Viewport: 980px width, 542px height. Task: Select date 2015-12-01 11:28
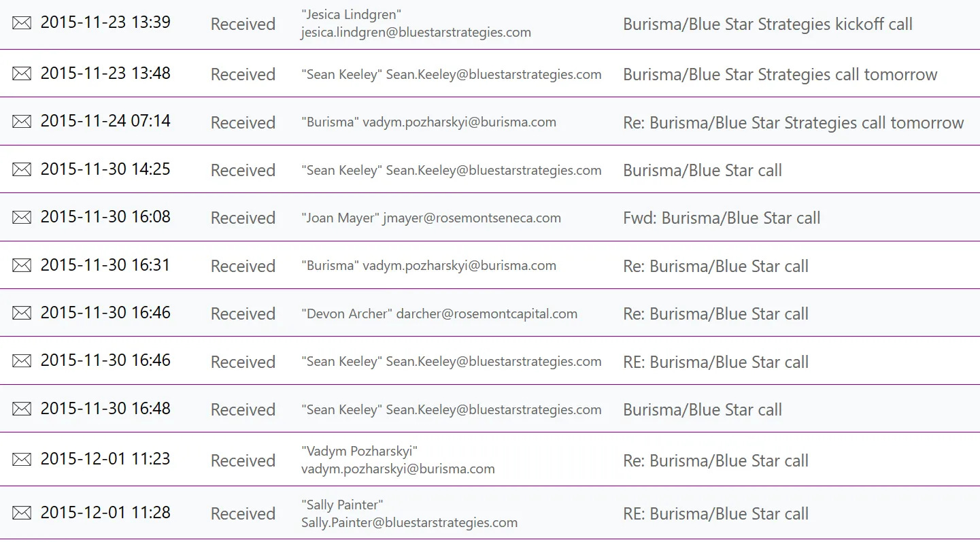click(105, 512)
